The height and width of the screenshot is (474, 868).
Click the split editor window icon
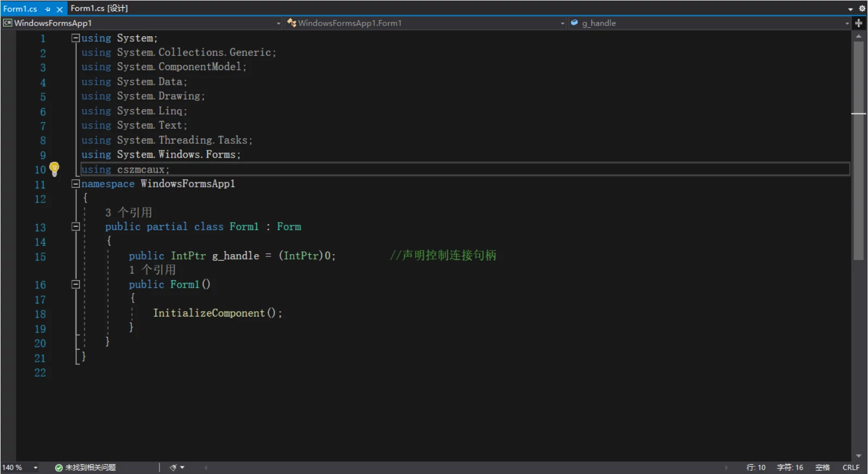(859, 23)
